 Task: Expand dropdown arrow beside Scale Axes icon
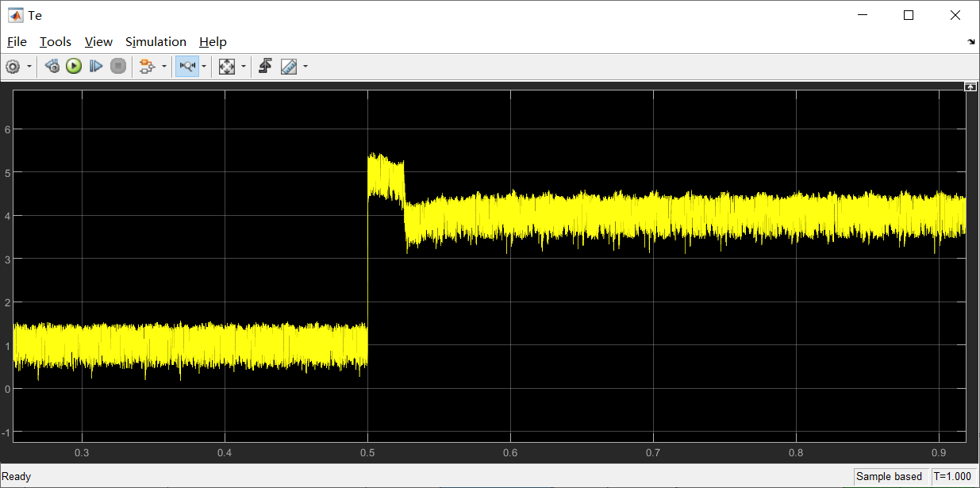coord(243,67)
